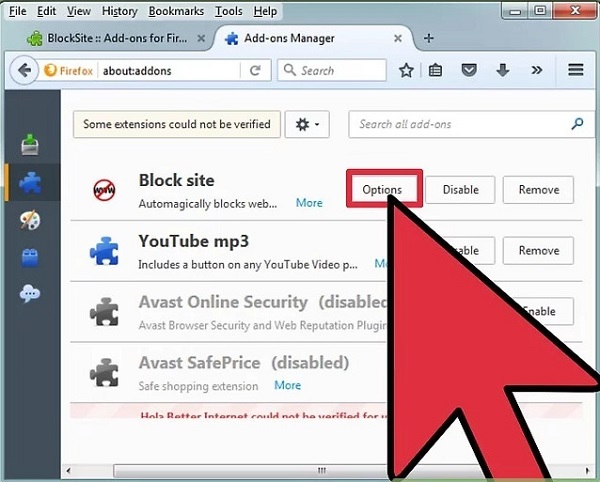Focus the Search all add-ons field
600x482 pixels.
tap(471, 124)
